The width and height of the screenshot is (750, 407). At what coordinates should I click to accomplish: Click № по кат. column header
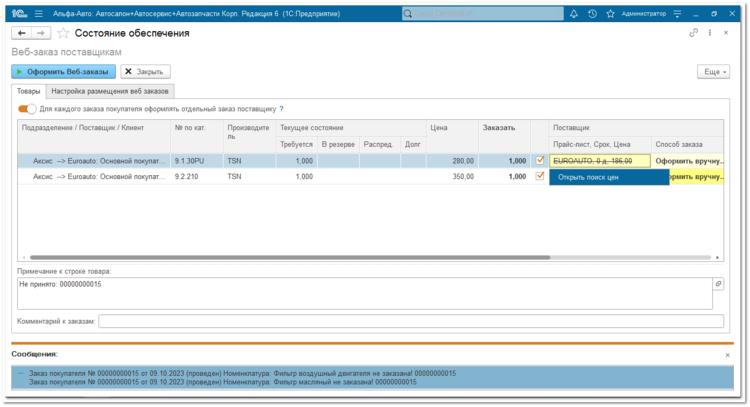point(196,136)
